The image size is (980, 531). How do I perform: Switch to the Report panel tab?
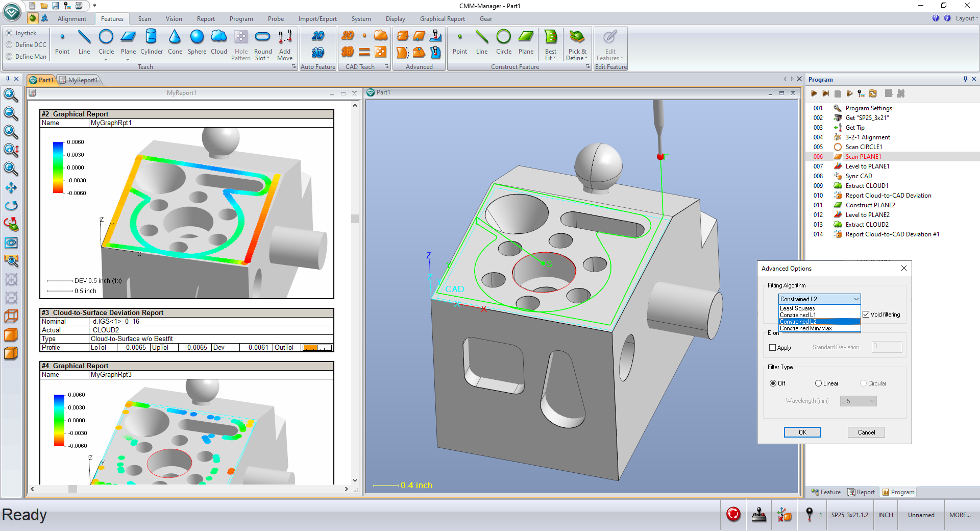tap(862, 492)
